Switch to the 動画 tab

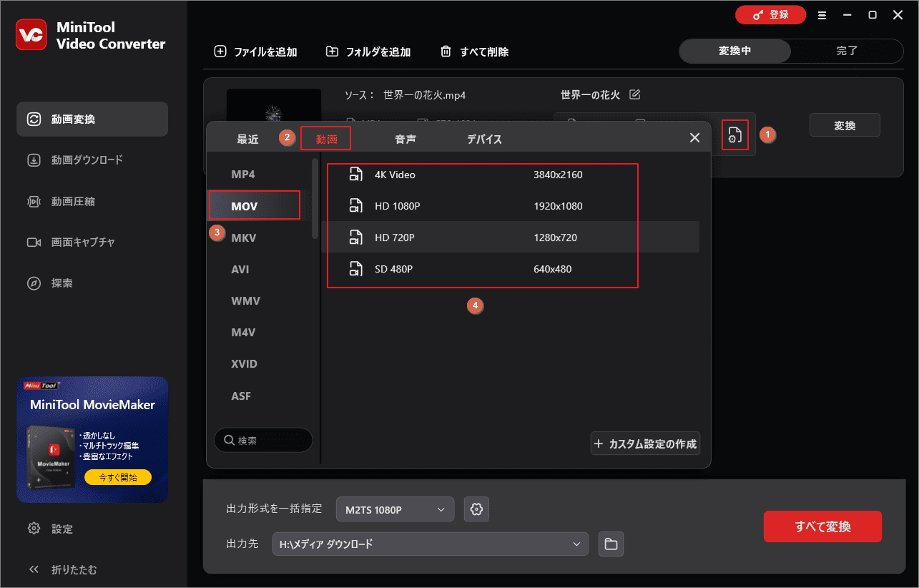pos(326,139)
